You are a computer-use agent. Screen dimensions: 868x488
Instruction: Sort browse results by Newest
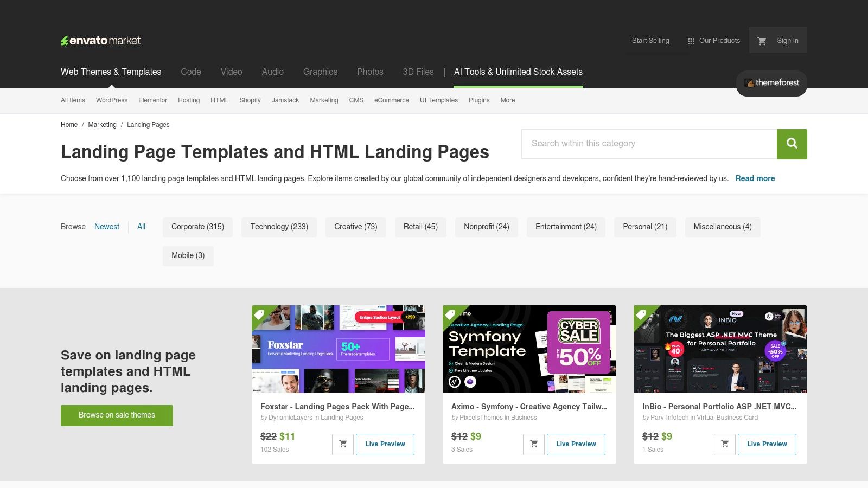[106, 227]
